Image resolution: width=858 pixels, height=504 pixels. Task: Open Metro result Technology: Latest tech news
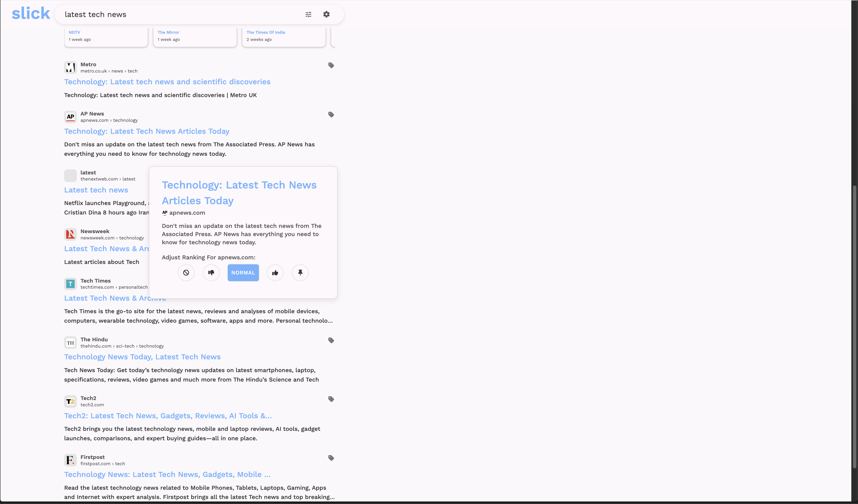pyautogui.click(x=167, y=82)
